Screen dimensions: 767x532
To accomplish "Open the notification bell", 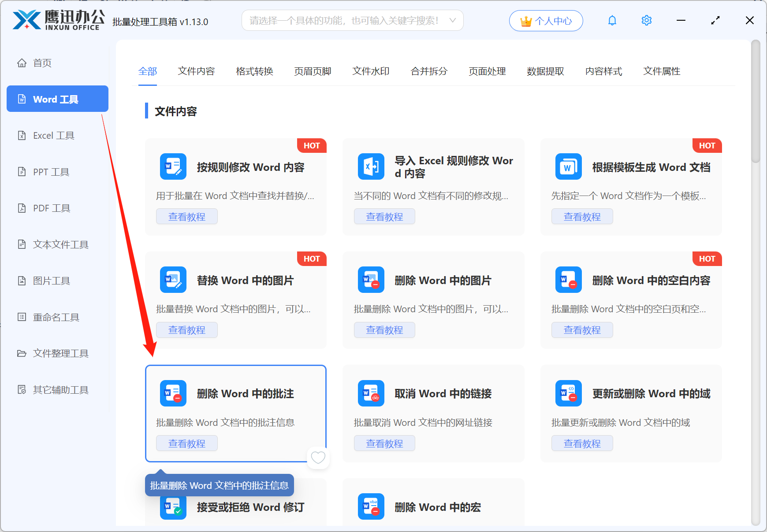I will click(612, 20).
